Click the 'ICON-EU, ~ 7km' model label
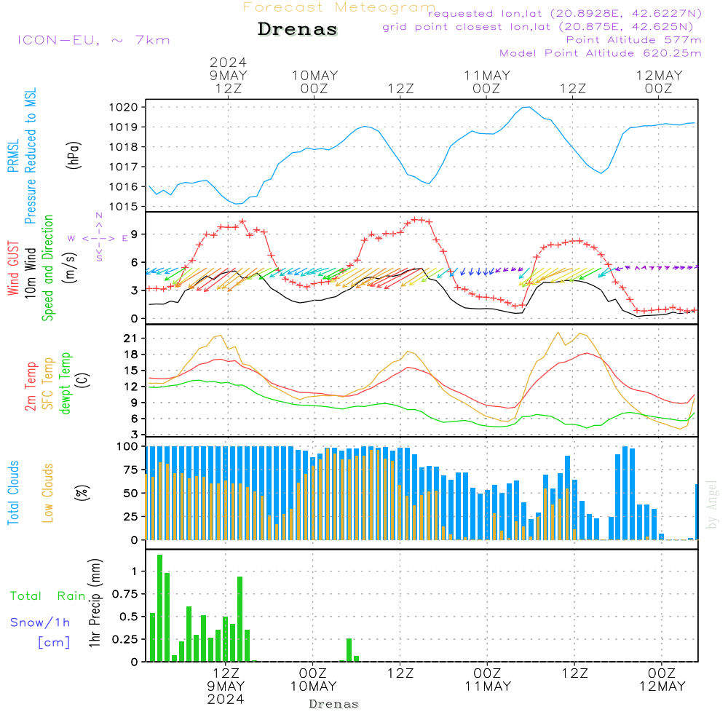This screenshot has width=728, height=728. coord(94,40)
